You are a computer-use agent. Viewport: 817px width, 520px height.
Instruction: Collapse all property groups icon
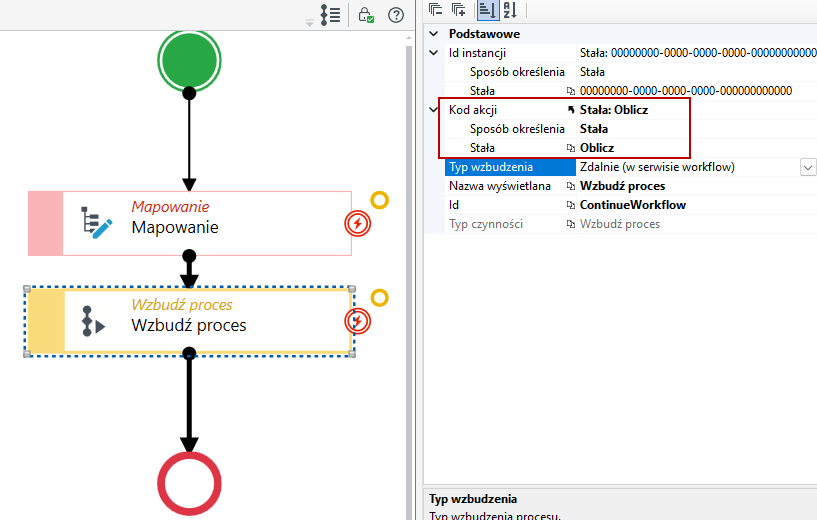pyautogui.click(x=436, y=9)
